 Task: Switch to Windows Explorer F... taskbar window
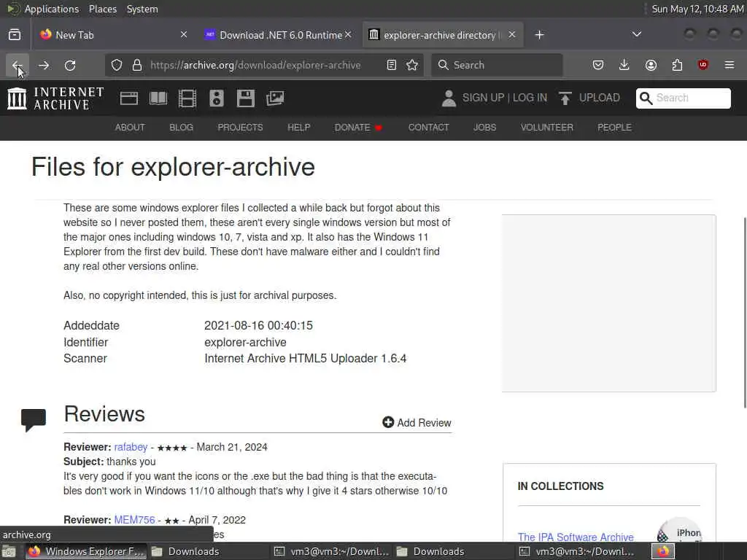coord(86,551)
